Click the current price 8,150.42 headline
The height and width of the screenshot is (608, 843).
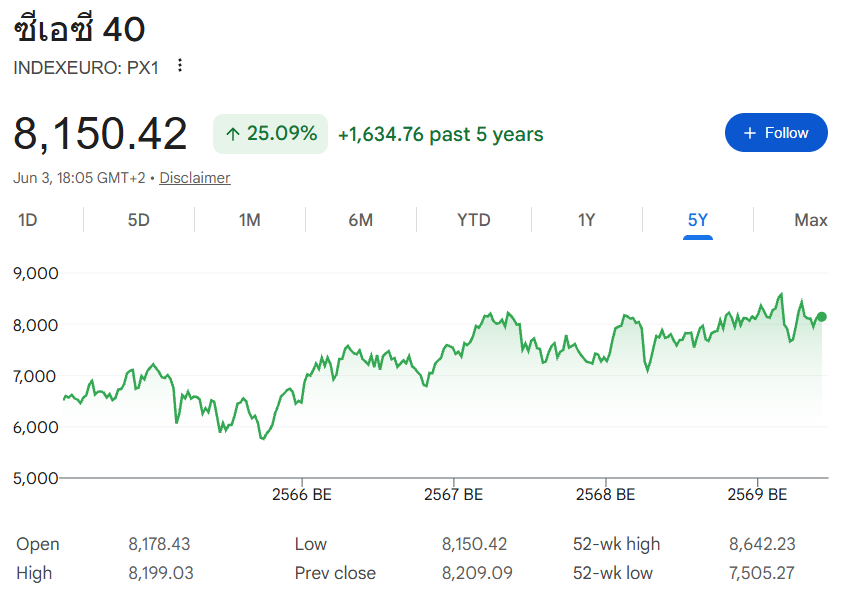pos(100,134)
